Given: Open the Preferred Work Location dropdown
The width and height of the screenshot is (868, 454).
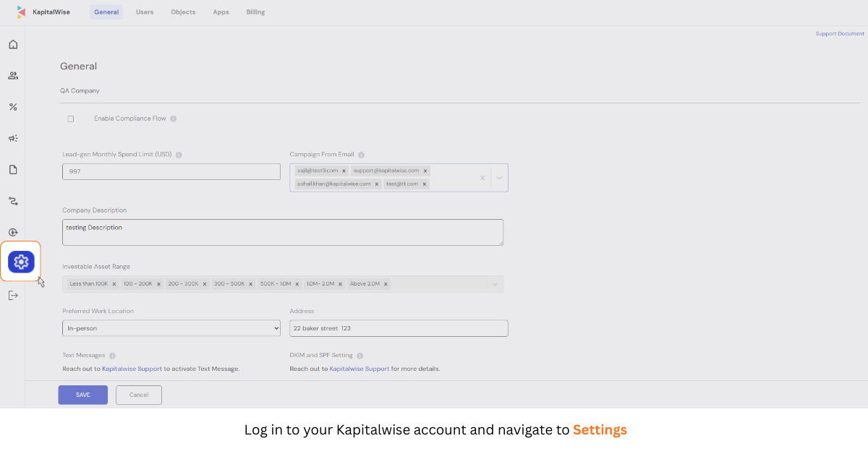Looking at the screenshot, I should 171,328.
